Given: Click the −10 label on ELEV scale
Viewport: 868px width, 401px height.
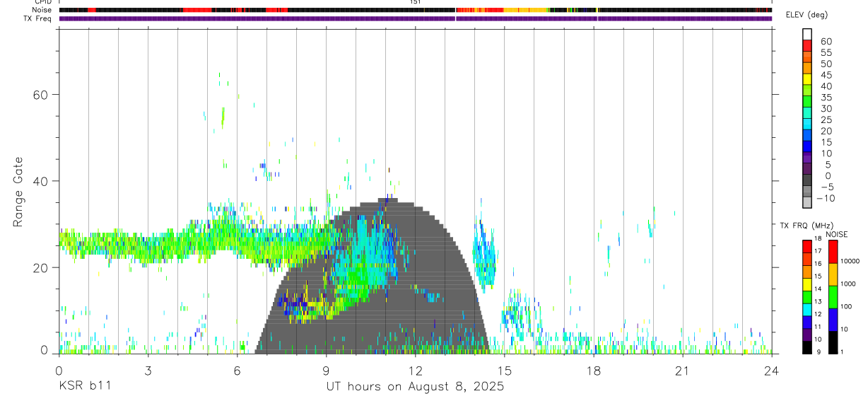Looking at the screenshot, I should click(825, 198).
